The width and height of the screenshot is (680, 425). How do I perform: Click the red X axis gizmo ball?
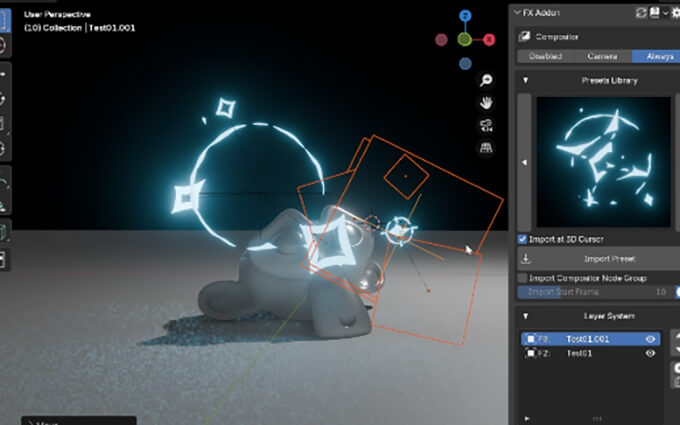coord(489,40)
